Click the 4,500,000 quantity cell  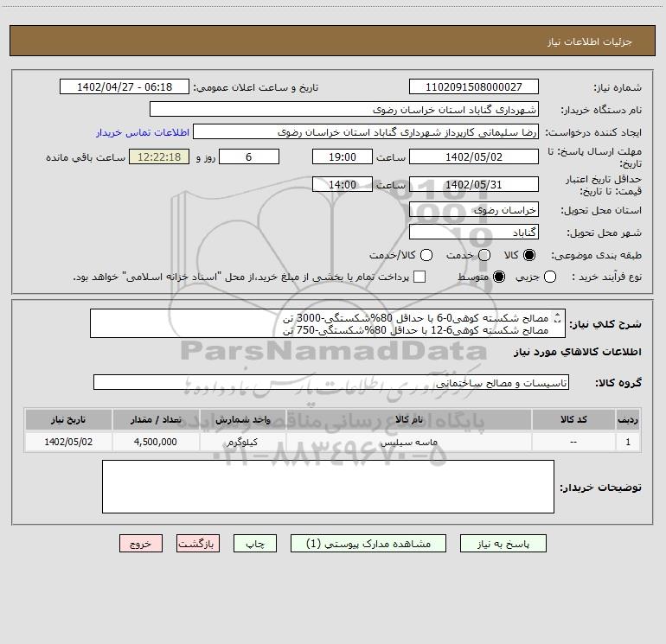156,442
